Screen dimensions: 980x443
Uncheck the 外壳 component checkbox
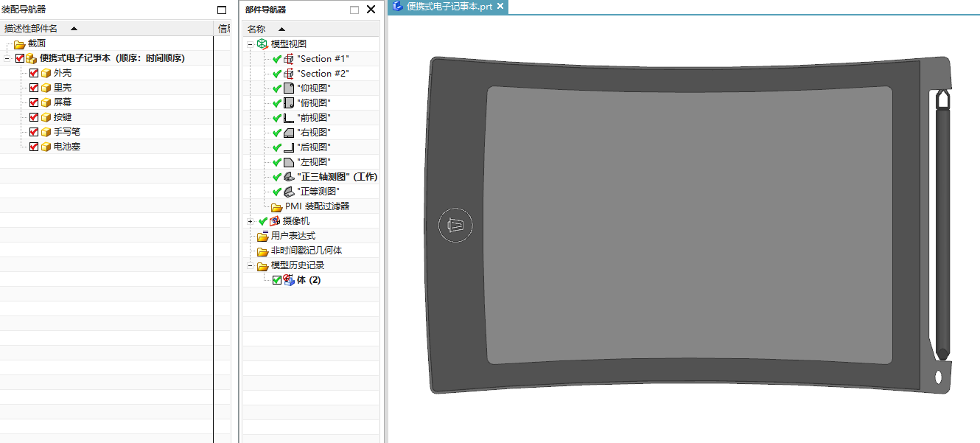[x=34, y=73]
